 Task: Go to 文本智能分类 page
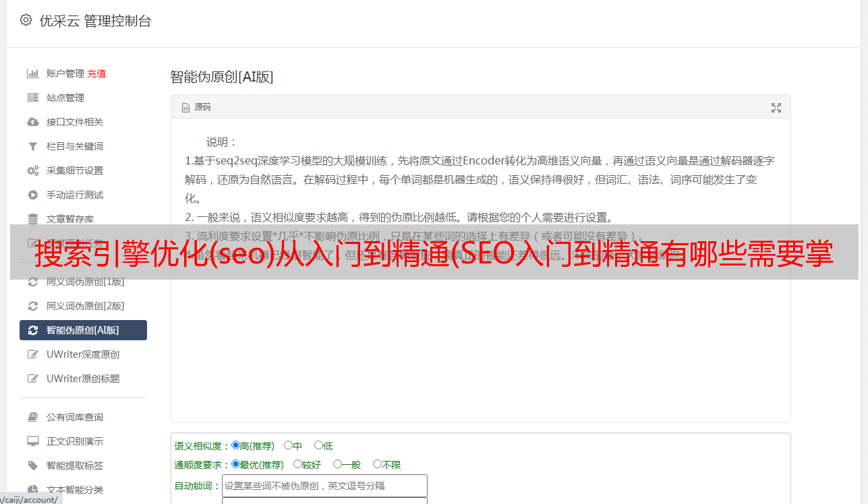pyautogui.click(x=75, y=490)
